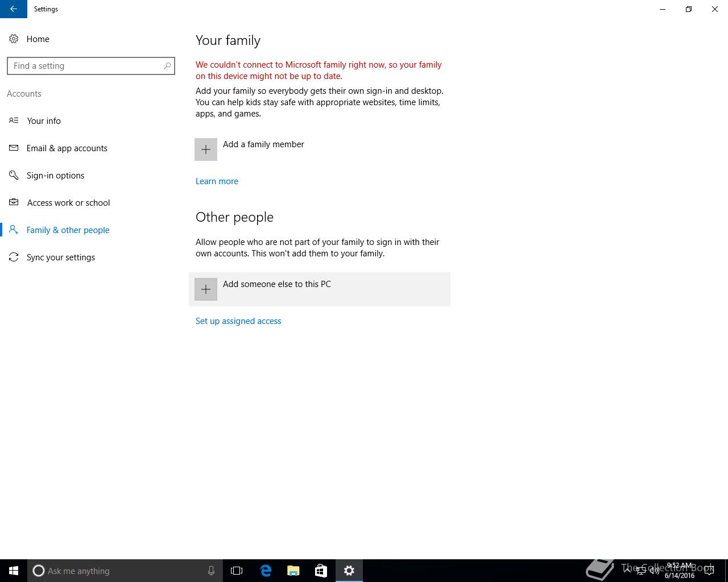Click the Your family heading
728x582 pixels.
click(228, 40)
